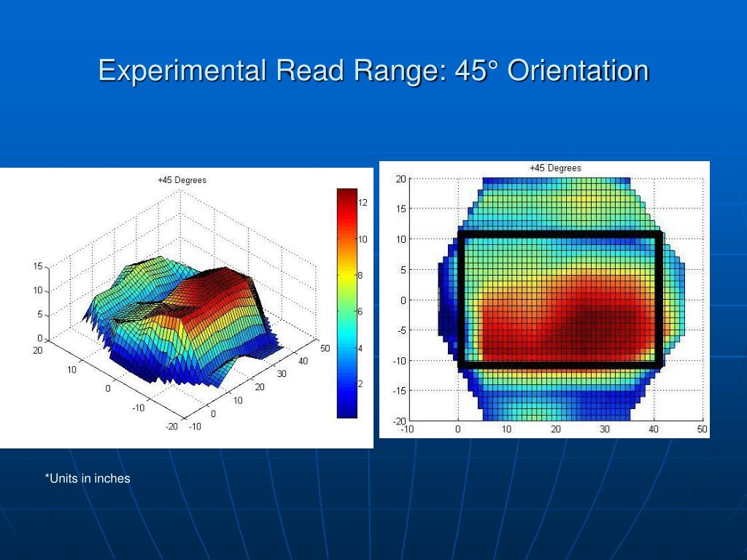Viewport: 747px width, 560px height.
Task: Click colorbar tick label '8'
Action: [x=360, y=275]
